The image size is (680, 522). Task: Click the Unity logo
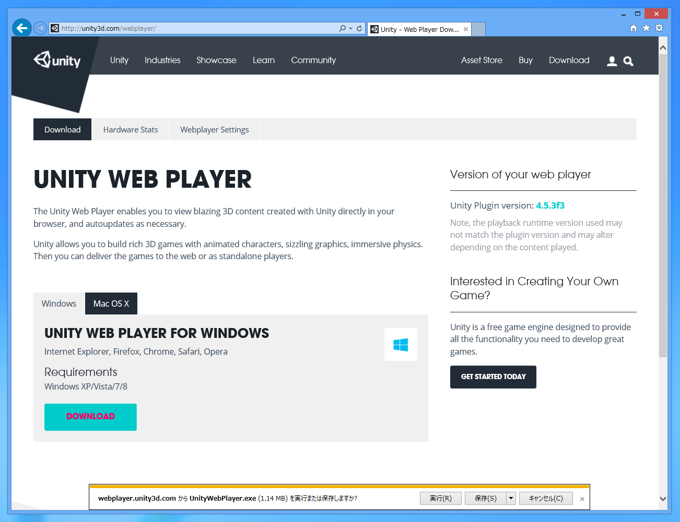pos(57,60)
